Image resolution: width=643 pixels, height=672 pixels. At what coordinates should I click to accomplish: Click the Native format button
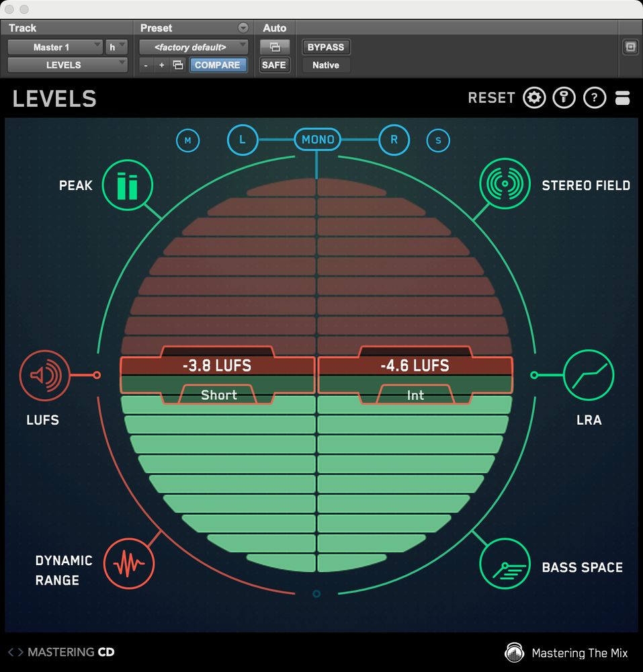click(326, 65)
